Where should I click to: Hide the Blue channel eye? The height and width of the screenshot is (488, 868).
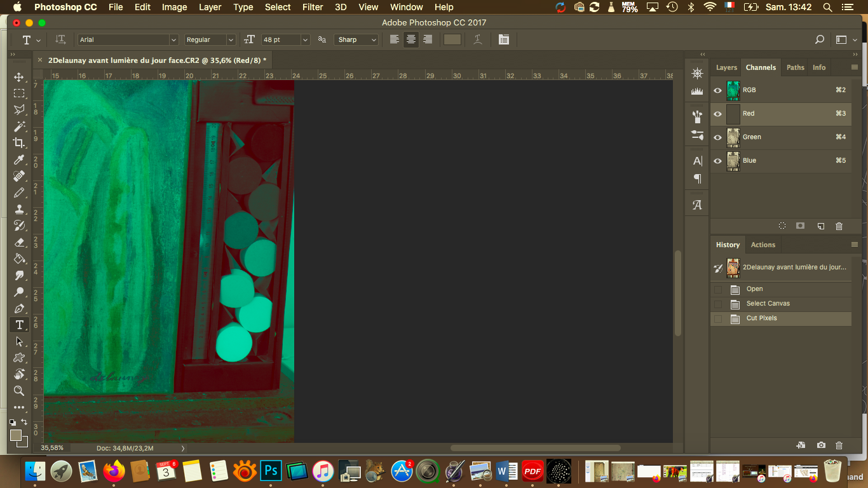click(718, 161)
